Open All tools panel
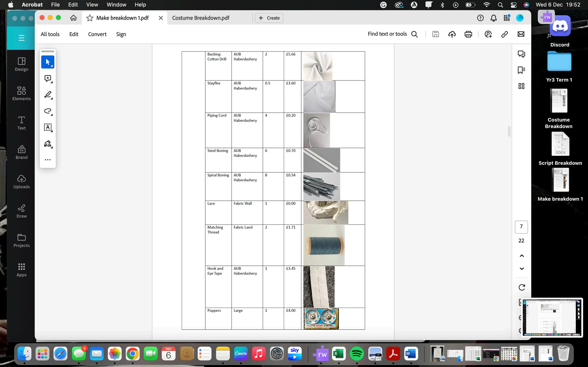 pos(50,34)
